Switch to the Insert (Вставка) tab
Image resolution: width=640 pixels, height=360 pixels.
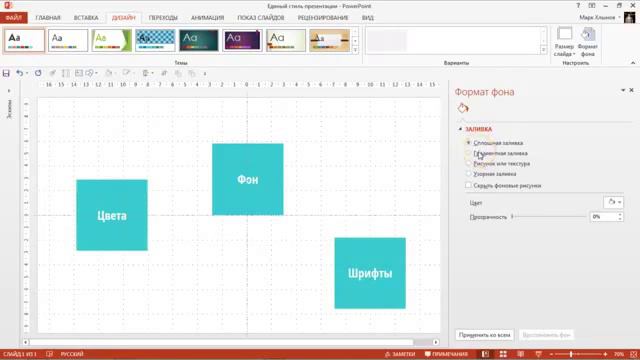point(86,18)
